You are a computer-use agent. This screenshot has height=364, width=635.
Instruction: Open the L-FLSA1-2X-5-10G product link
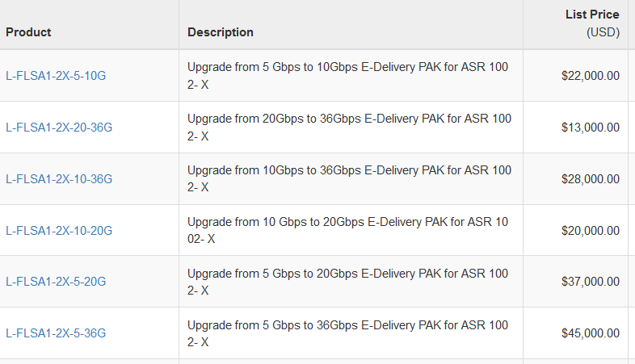(56, 76)
